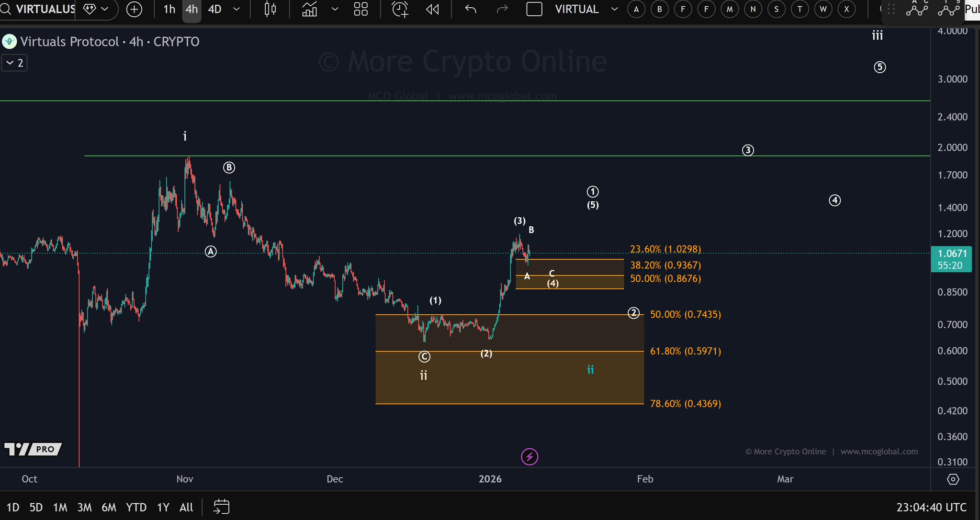Expand the timeframe interval dropdown arrow
This screenshot has height=520, width=980.
click(237, 9)
